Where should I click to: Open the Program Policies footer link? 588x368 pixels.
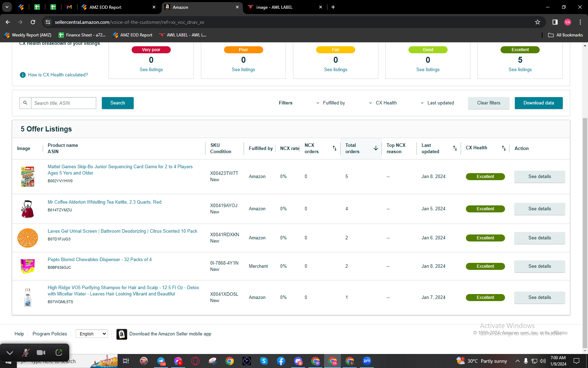tap(50, 334)
